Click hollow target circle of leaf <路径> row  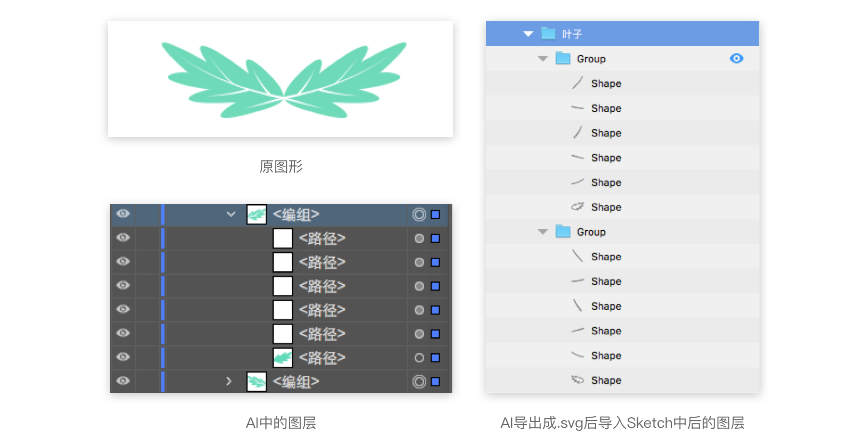point(420,357)
